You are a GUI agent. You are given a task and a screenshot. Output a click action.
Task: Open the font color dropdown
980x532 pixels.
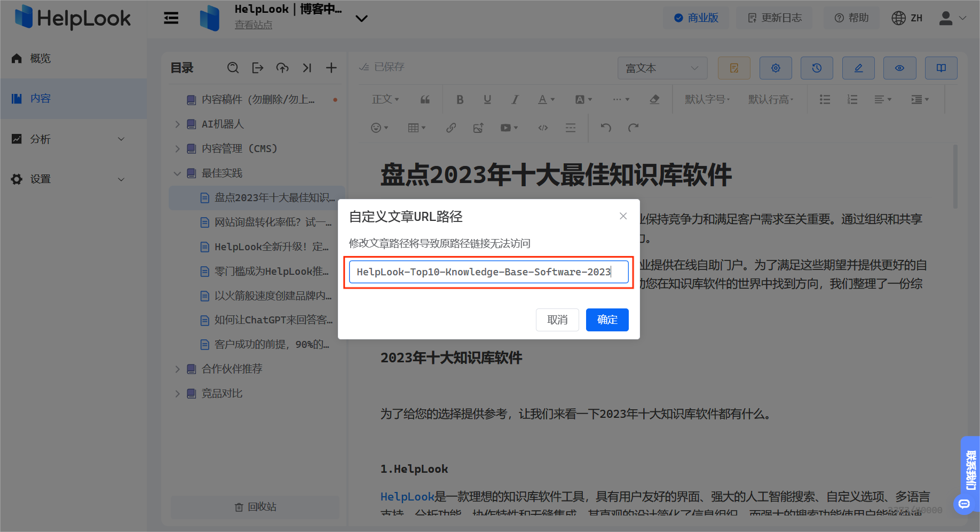(546, 99)
